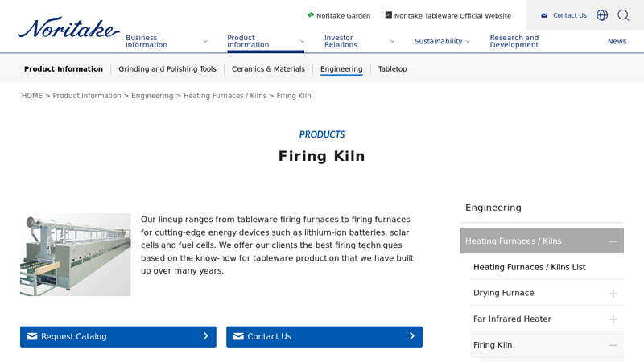Click the Firing Kiln page title
644x362 pixels.
pyautogui.click(x=321, y=156)
